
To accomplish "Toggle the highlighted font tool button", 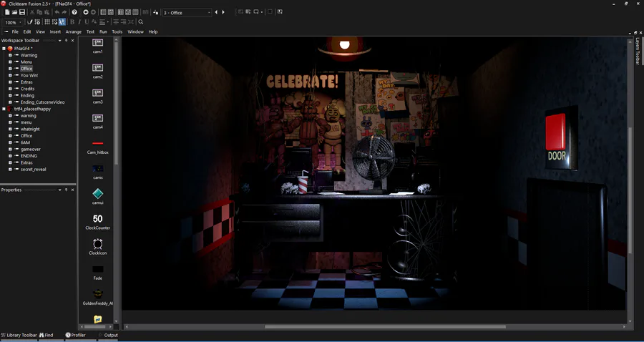I will pyautogui.click(x=62, y=21).
